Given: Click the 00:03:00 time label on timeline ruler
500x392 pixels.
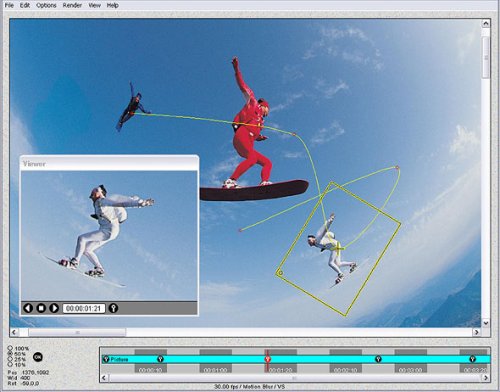Looking at the screenshot, I should tap(411, 370).
